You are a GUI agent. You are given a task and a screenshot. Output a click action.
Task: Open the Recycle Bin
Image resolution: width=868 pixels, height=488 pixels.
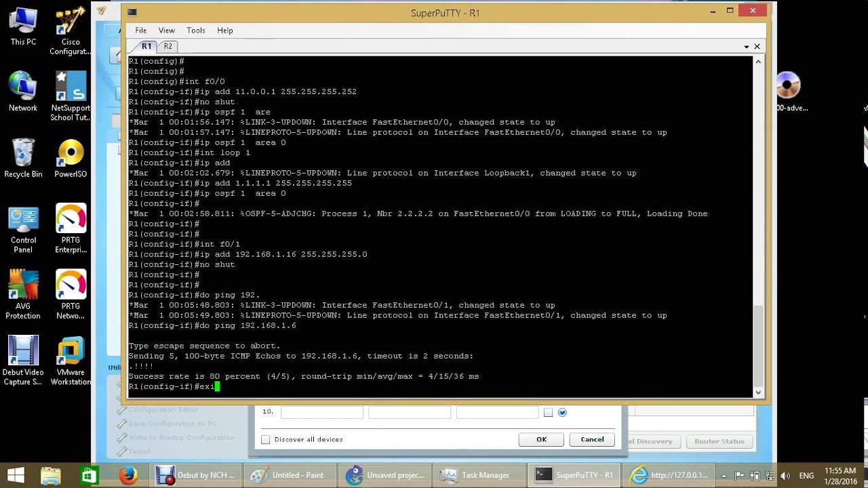tap(23, 158)
